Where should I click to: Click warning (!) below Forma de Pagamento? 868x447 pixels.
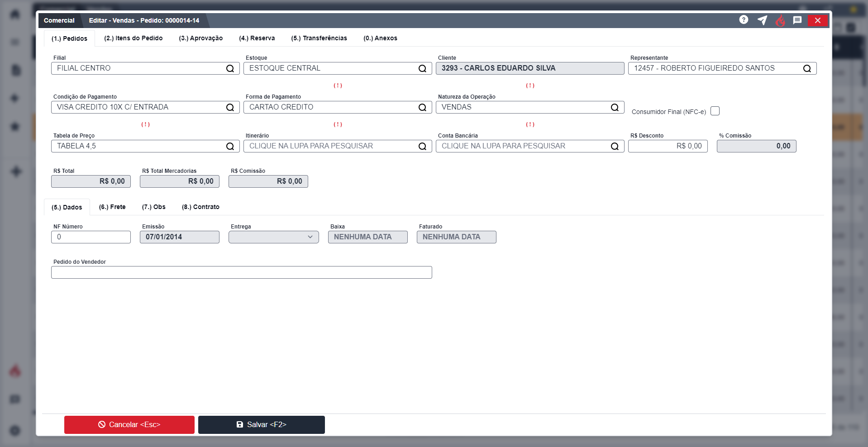(x=338, y=124)
